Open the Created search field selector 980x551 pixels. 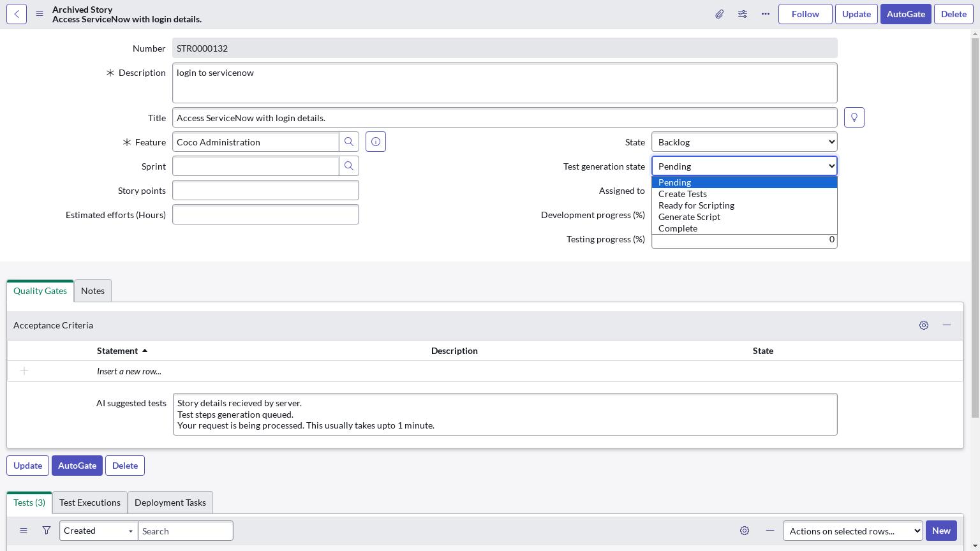98,531
